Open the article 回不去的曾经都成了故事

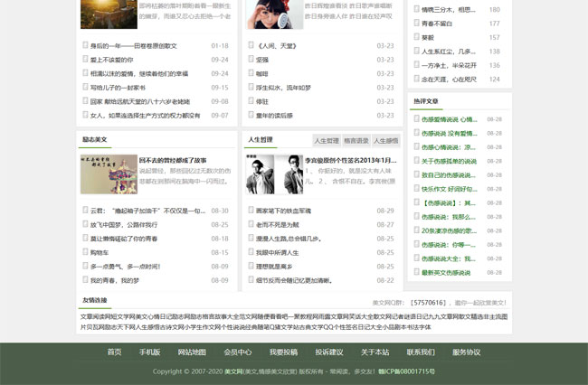click(173, 160)
